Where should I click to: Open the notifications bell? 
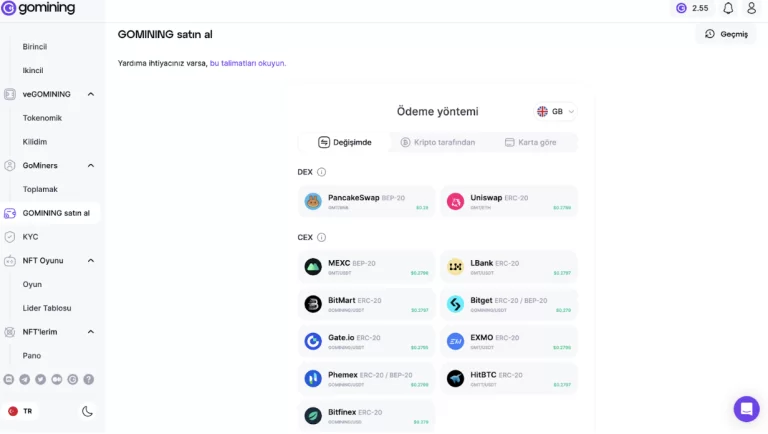pyautogui.click(x=728, y=8)
